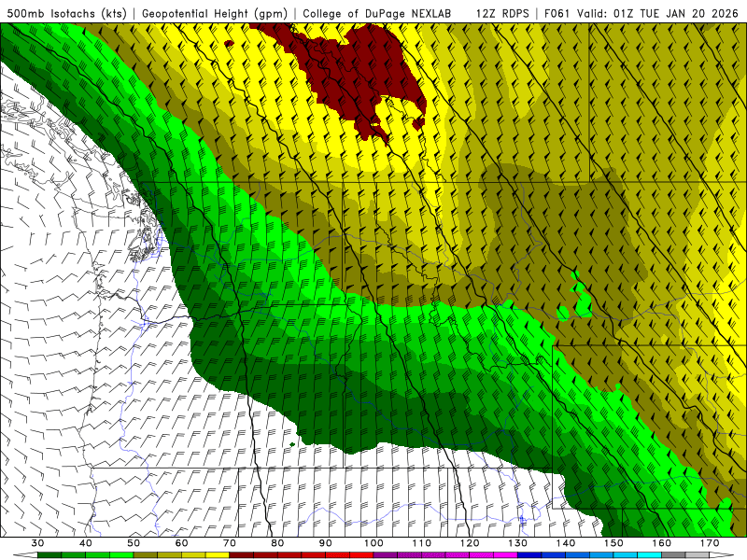The height and width of the screenshot is (560, 747).
Task: Click the '110' colorbar scale label
Action: pos(422,543)
